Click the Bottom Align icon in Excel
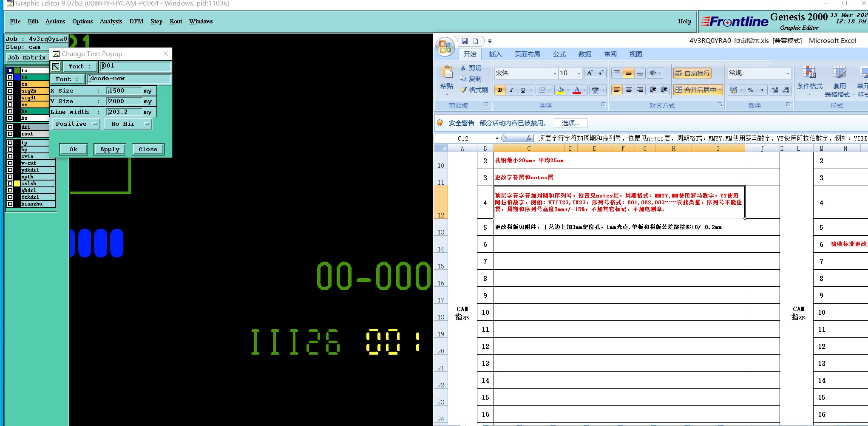The width and height of the screenshot is (868, 426). click(x=640, y=73)
